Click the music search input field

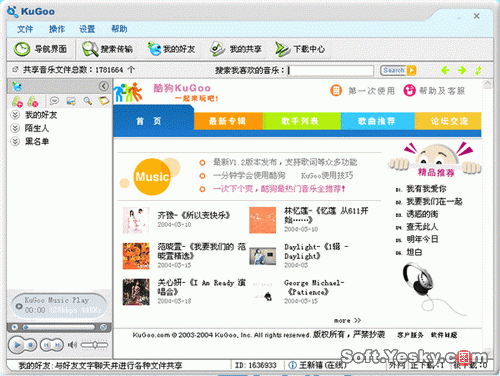pos(330,70)
